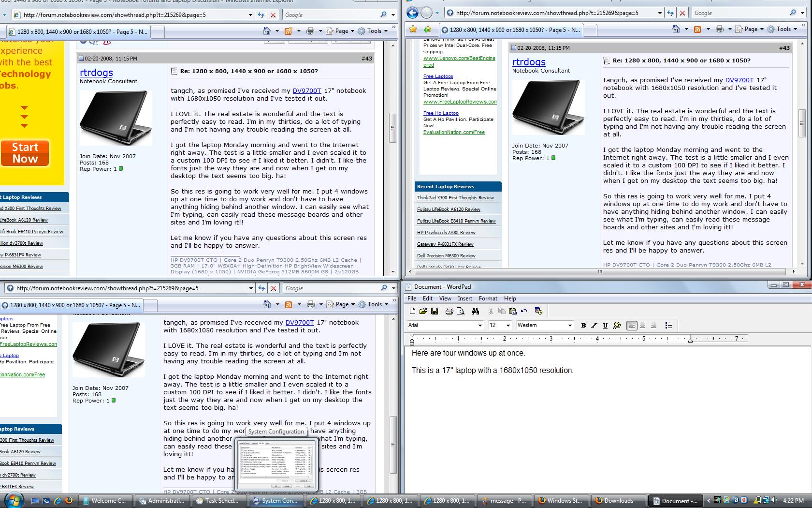Toggle Bold formatting in WordPad
Viewport: 812px width, 508px height.
583,326
